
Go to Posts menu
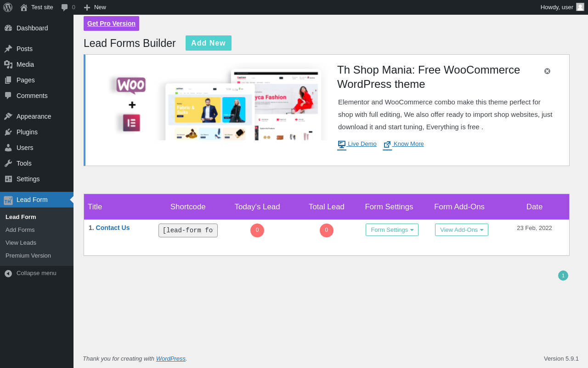(x=37, y=49)
